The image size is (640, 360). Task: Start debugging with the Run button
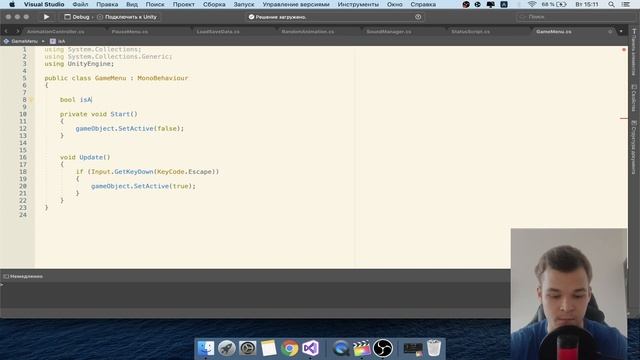(46, 17)
